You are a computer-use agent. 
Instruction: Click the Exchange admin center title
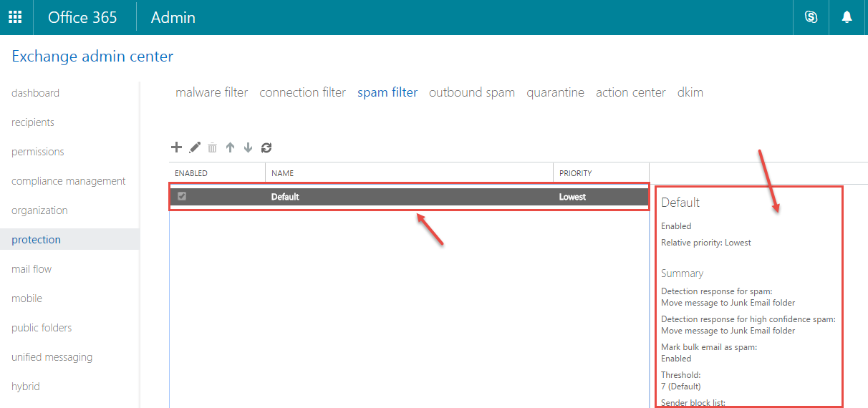coord(92,56)
